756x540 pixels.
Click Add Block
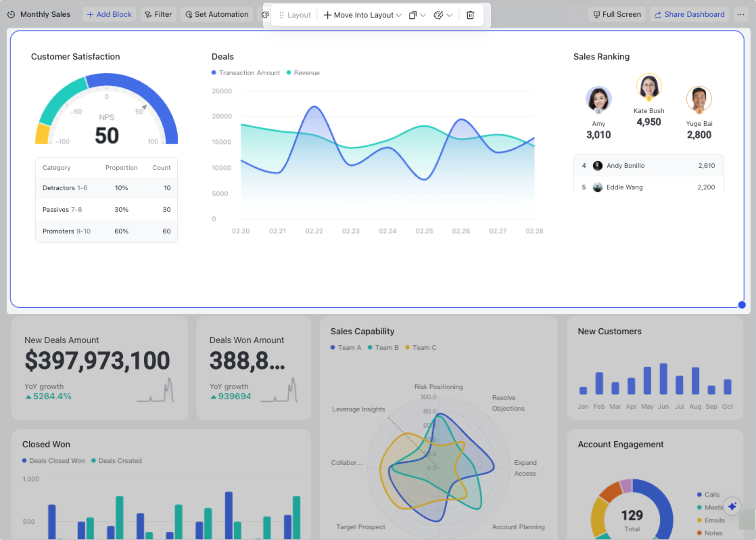[x=109, y=14]
